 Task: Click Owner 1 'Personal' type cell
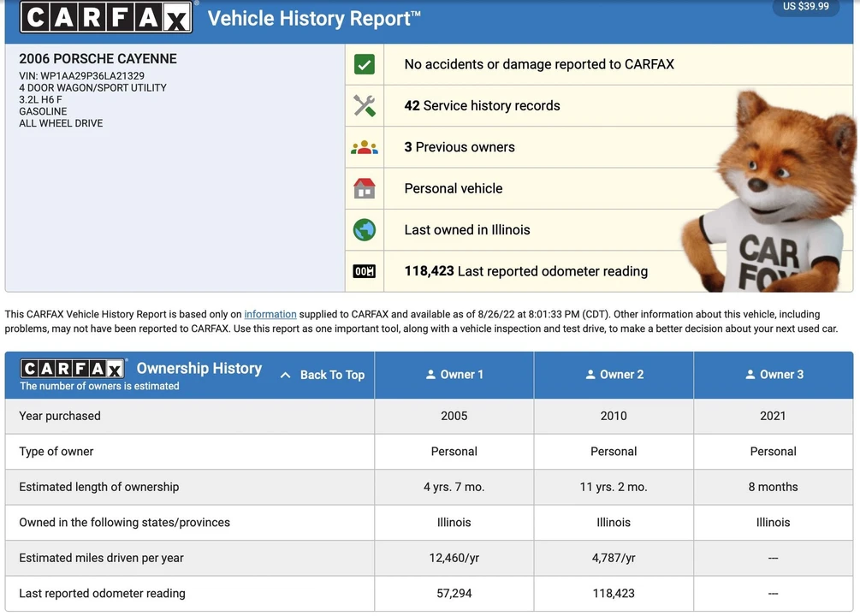click(x=454, y=452)
